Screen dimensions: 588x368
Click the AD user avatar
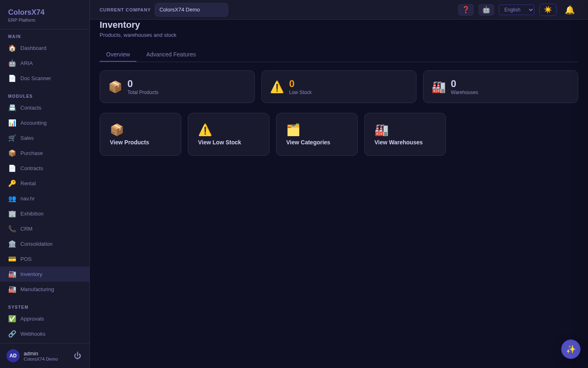coord(13,356)
